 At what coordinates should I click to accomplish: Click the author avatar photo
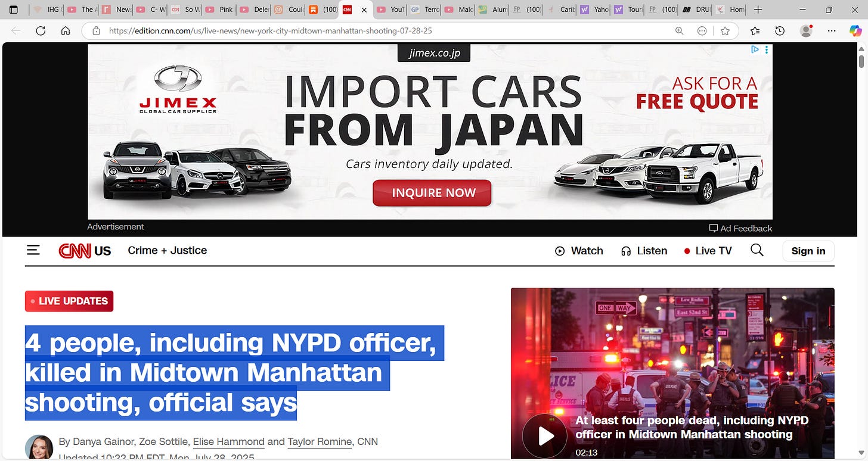tap(39, 447)
